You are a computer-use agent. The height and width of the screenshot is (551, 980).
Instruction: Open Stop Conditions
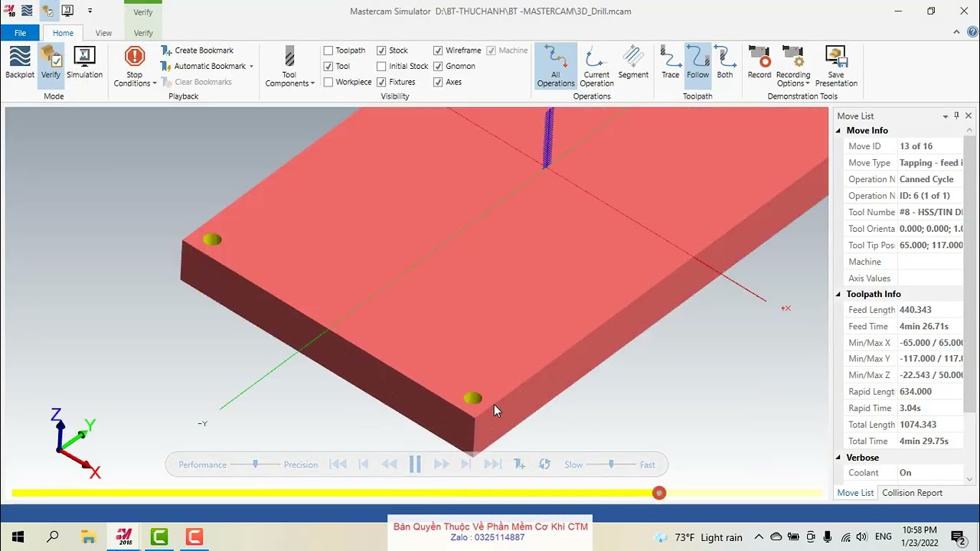coord(135,67)
